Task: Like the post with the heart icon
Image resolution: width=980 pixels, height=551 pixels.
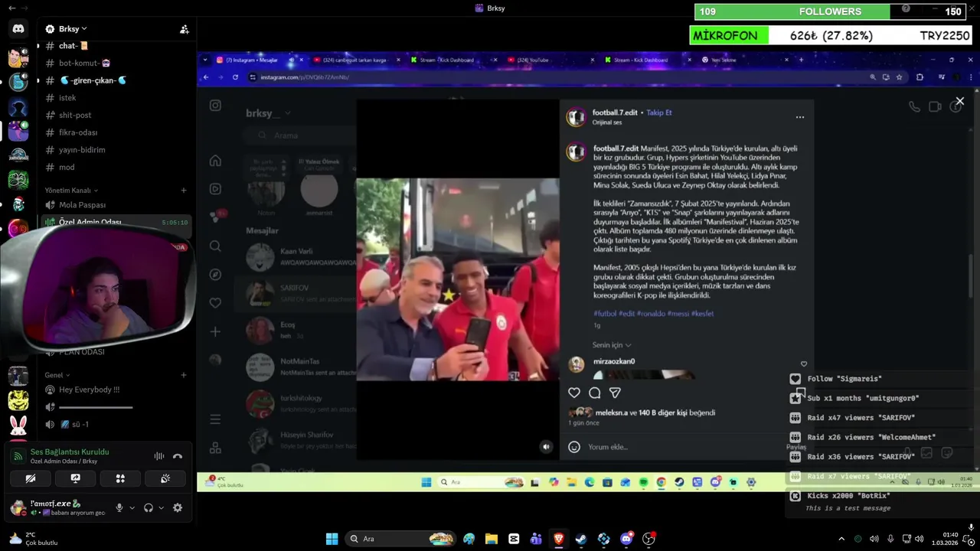Action: coord(574,393)
